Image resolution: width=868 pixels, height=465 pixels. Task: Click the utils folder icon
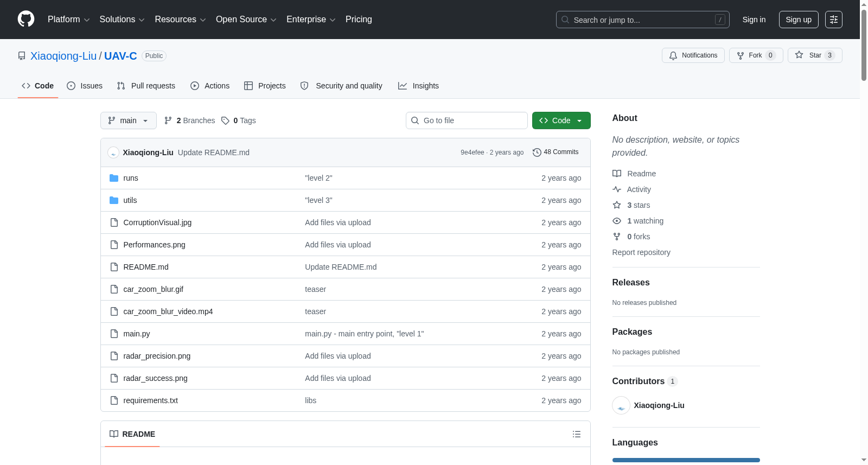point(114,200)
